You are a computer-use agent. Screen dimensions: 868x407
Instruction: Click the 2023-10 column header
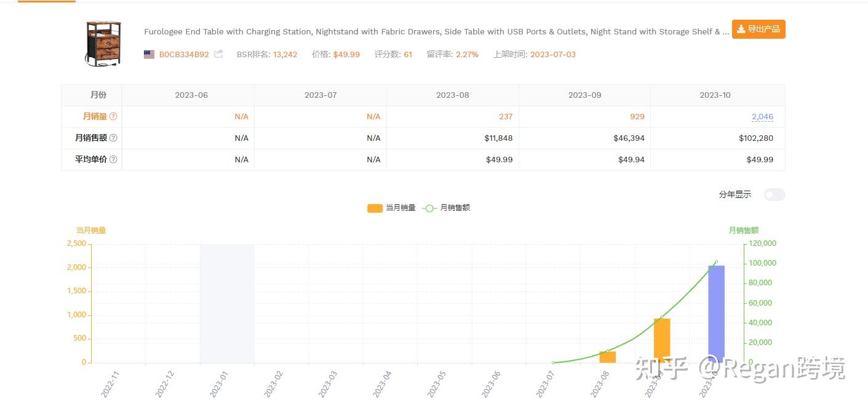(715, 95)
